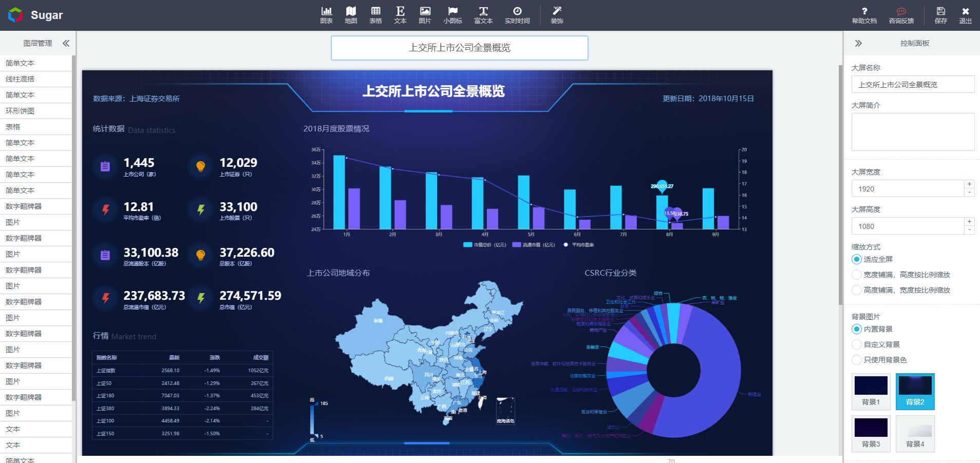This screenshot has height=463, width=980.
Task: Select the light bulb icon beside 12,029
Action: (201, 166)
